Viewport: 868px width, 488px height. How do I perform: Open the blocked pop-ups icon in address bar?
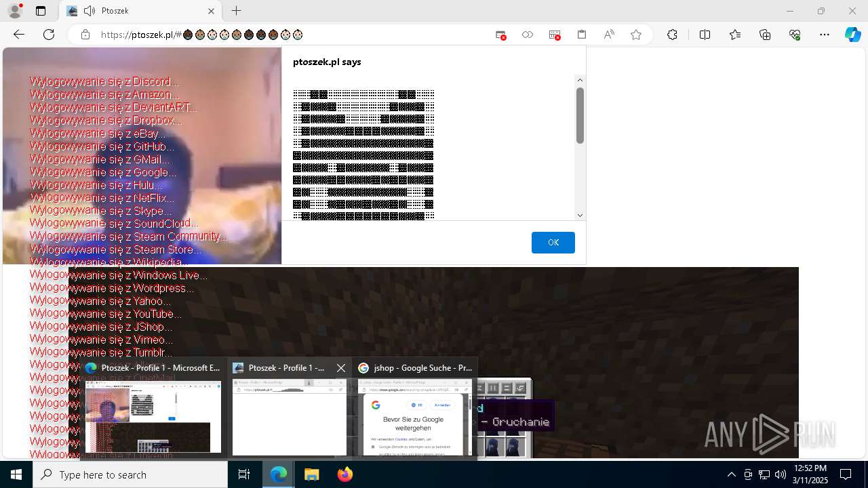tap(500, 35)
